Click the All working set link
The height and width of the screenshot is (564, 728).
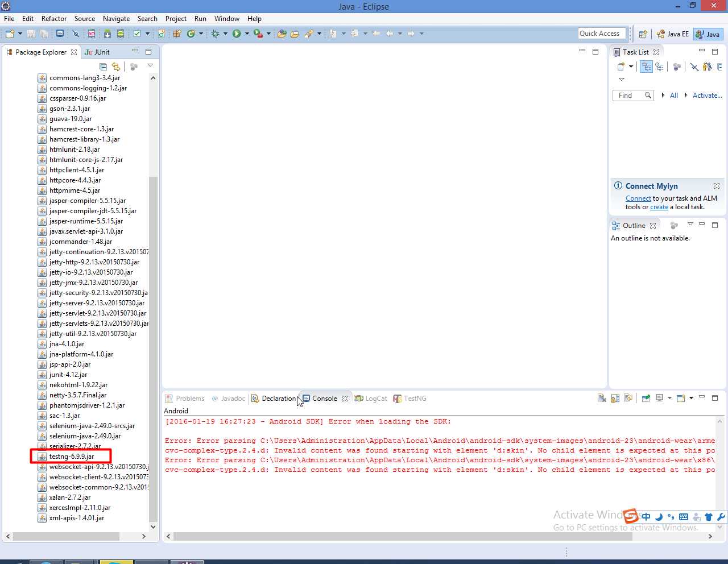[674, 96]
